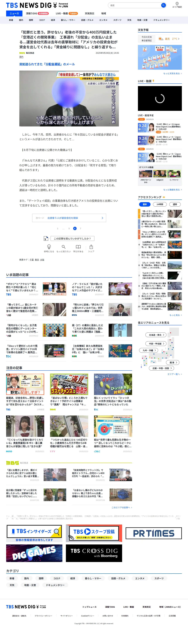Click the large MBS logo section header
The width and height of the screenshot is (188, 644).
tap(12, 463)
